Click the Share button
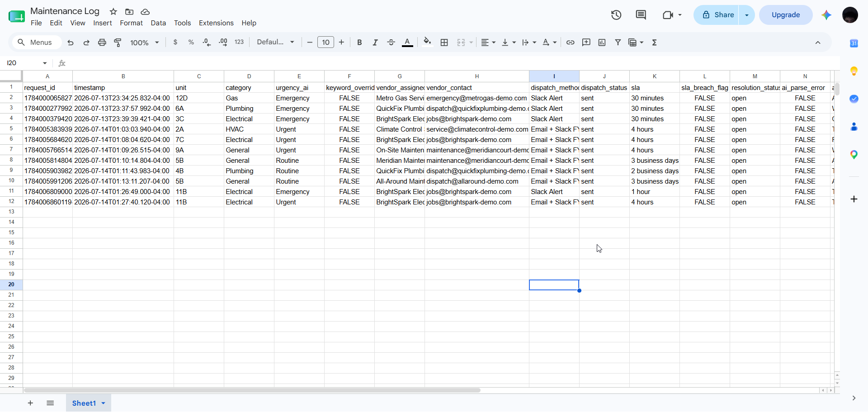The height and width of the screenshot is (412, 868). click(717, 15)
